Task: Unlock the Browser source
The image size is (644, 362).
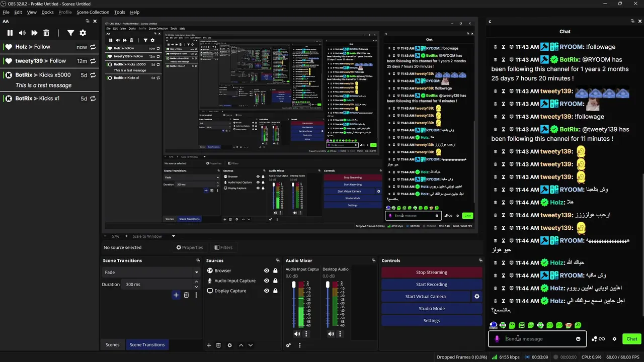Action: point(275,270)
